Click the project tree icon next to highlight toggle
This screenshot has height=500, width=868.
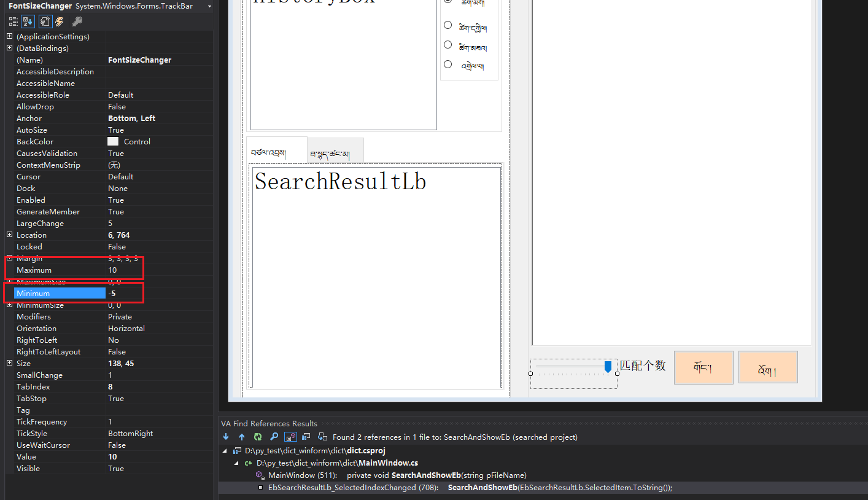click(306, 437)
